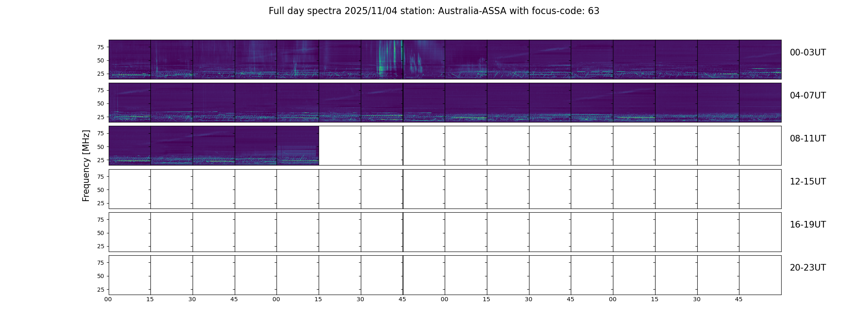Click the 50 tick label on the 16-19UT row
The height and width of the screenshot is (331, 868).
coord(100,233)
